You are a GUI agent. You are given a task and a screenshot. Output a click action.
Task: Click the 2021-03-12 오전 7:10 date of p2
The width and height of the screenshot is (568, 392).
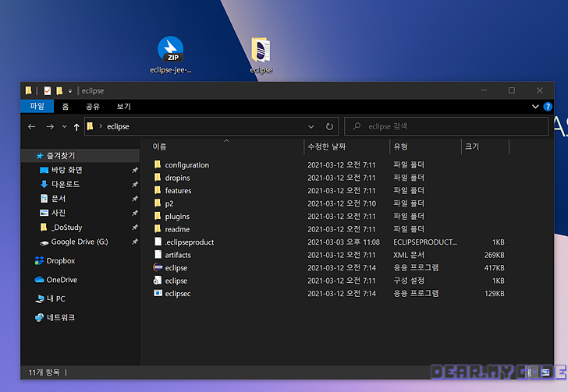coord(342,203)
